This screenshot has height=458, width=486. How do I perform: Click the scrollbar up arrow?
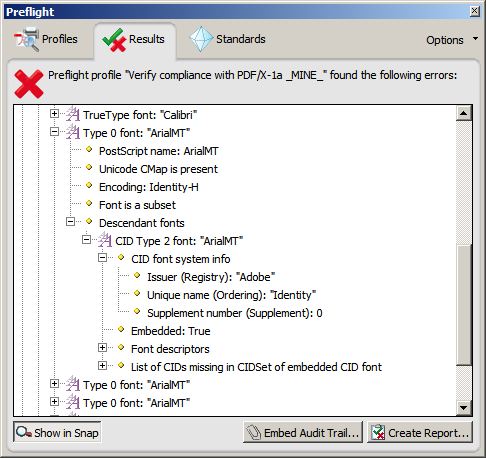pyautogui.click(x=463, y=113)
